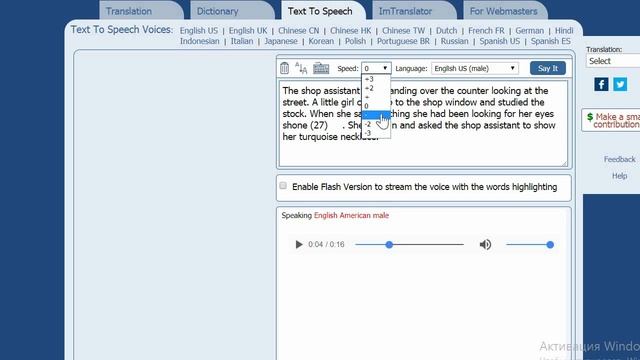Image resolution: width=640 pixels, height=360 pixels.
Task: Select Polish voice link
Action: [355, 41]
